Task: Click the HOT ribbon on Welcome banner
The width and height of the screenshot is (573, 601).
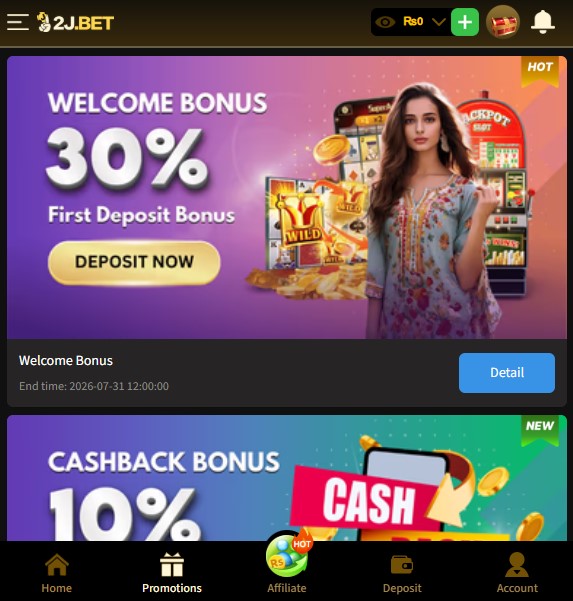Action: [540, 71]
